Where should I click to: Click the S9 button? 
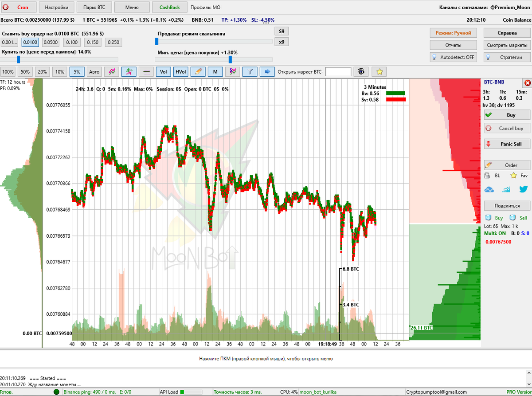point(282,31)
